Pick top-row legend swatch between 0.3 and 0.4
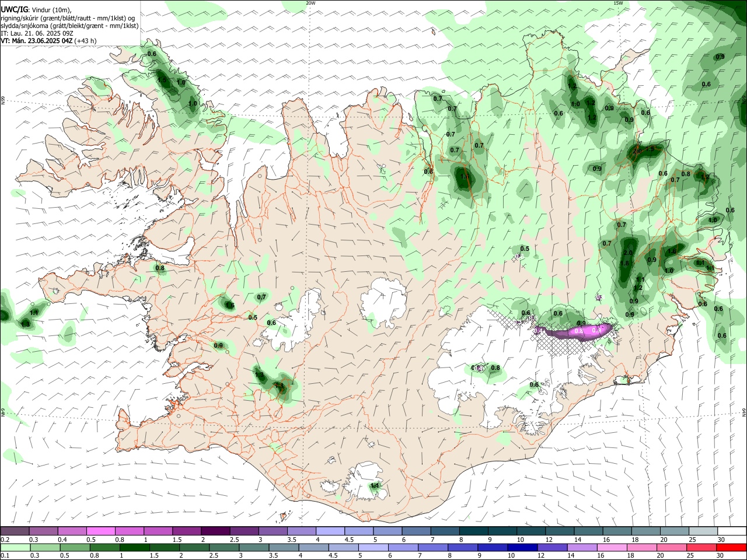The image size is (747, 560). 43,531
